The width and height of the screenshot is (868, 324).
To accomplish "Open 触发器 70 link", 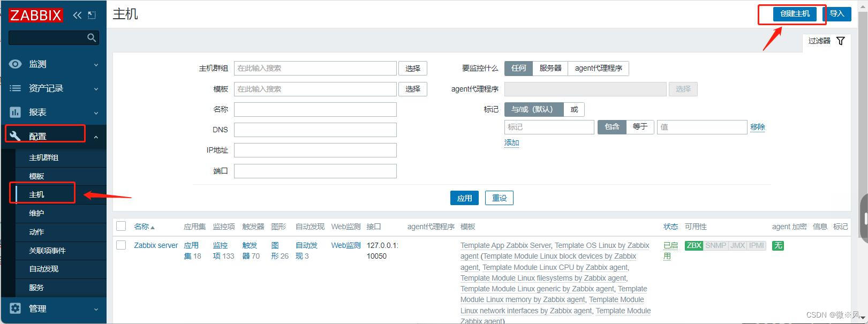I will point(251,251).
